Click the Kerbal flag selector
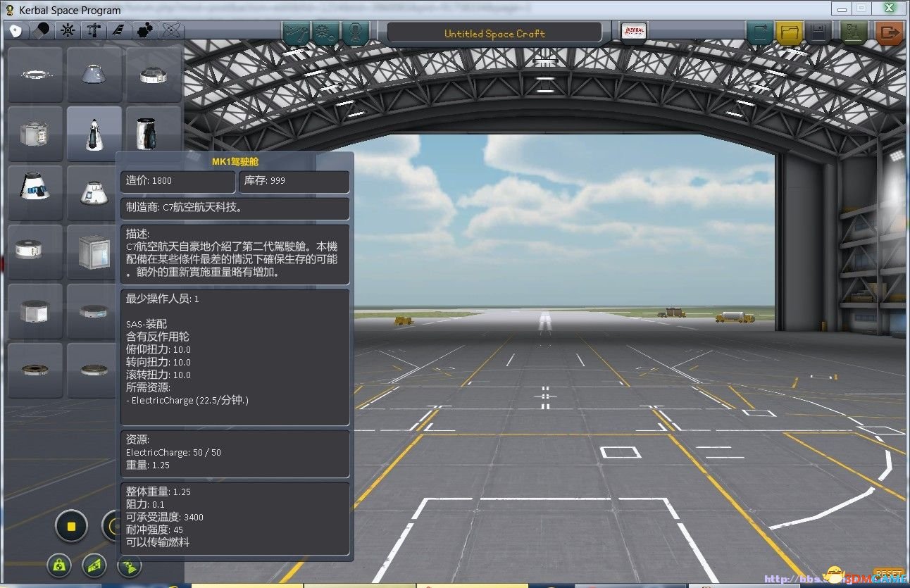 coord(633,32)
